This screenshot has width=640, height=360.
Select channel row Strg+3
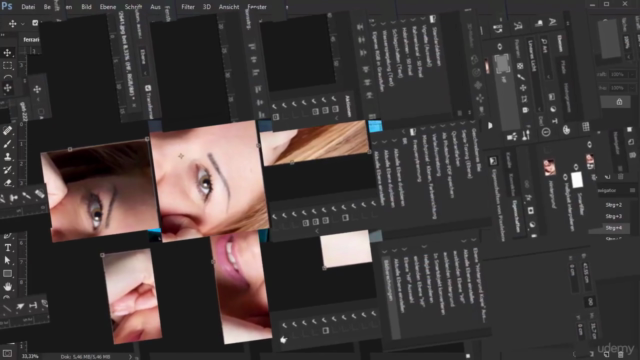(613, 216)
